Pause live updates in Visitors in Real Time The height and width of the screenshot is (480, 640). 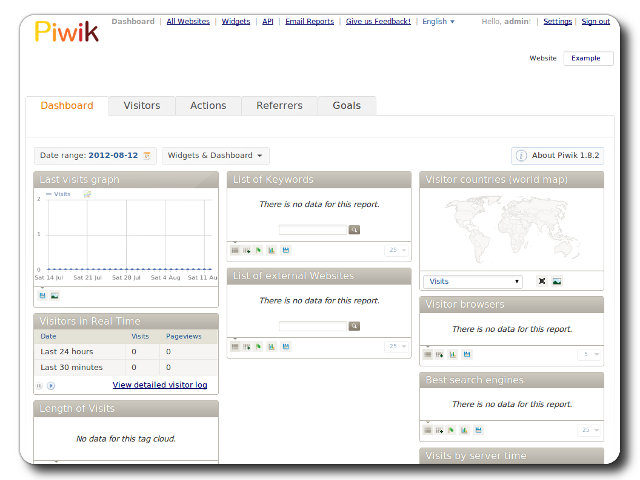(40, 385)
